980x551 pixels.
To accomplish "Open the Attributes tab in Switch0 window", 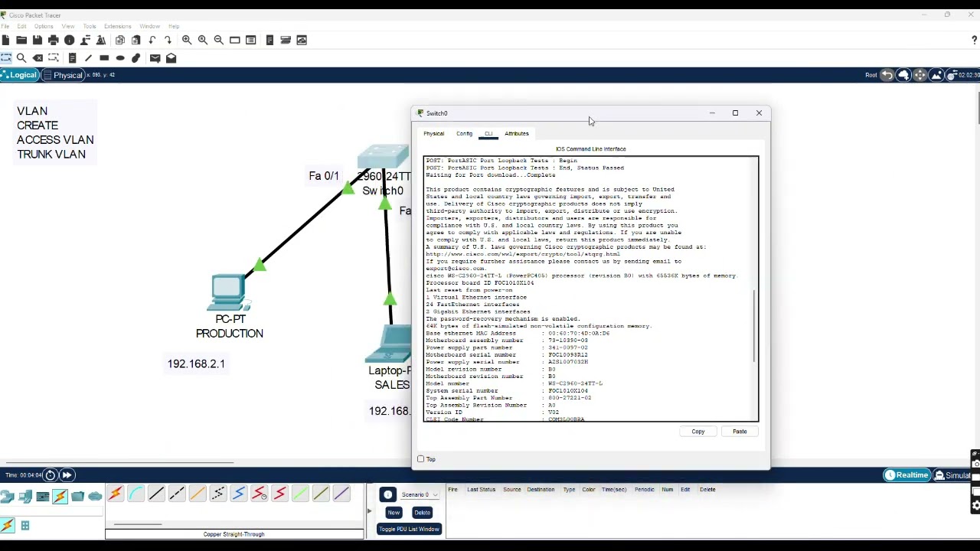I will pos(517,134).
